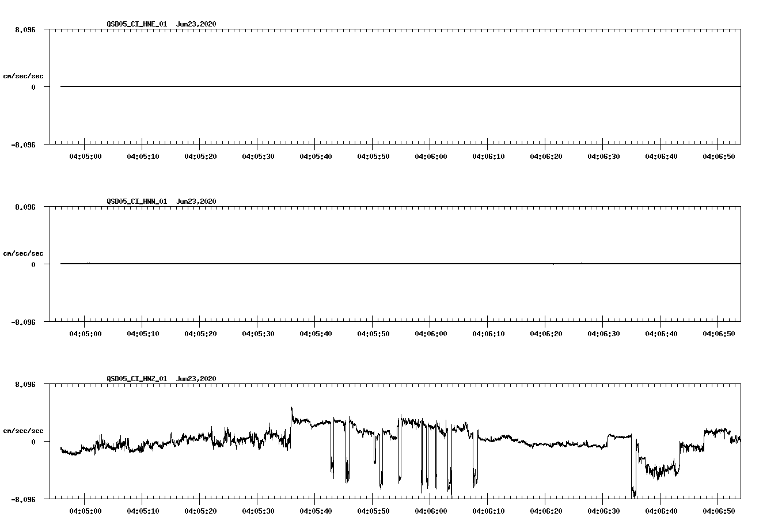
Task: Click the 04:06:50 time label on HNE plot
Action: [x=719, y=157]
